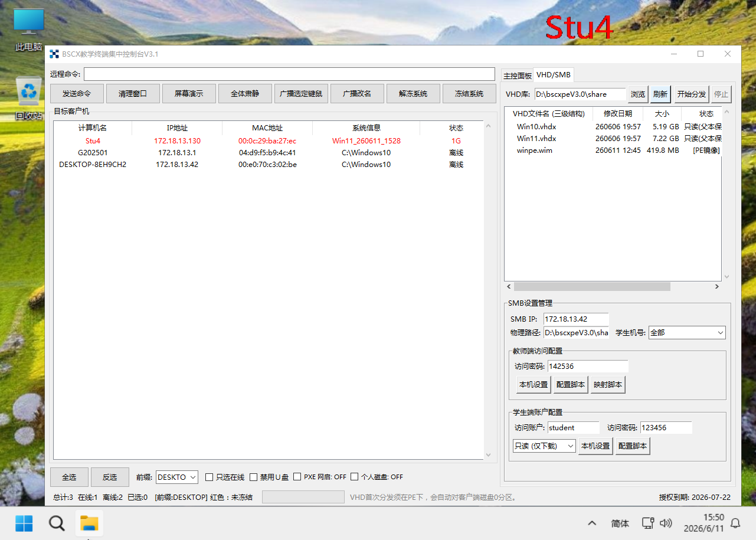
Task: Click 配置脚本 under 教师端访问配置
Action: pyautogui.click(x=571, y=385)
